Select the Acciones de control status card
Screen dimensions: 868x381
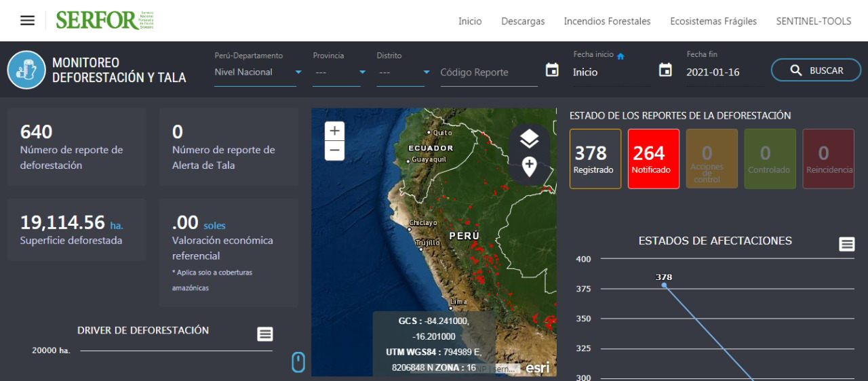712,159
